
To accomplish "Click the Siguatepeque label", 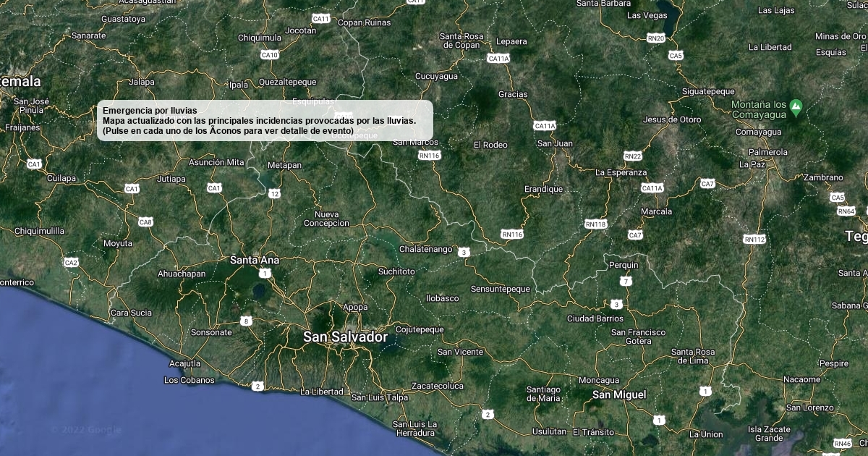I will coord(708,91).
